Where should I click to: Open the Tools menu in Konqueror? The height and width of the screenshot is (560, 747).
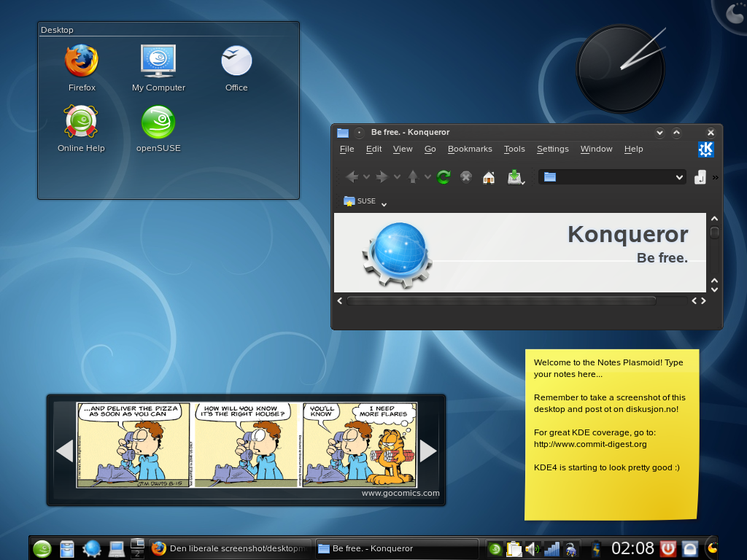click(x=514, y=149)
